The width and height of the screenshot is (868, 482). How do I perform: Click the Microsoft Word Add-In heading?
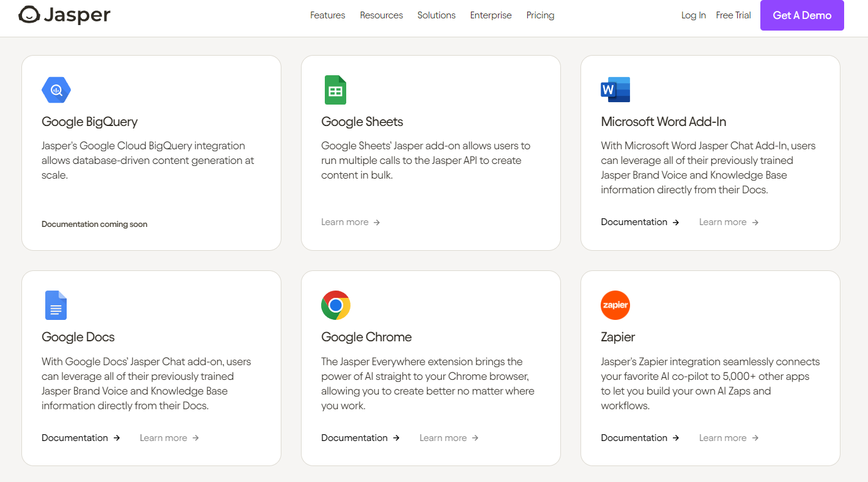pyautogui.click(x=664, y=122)
